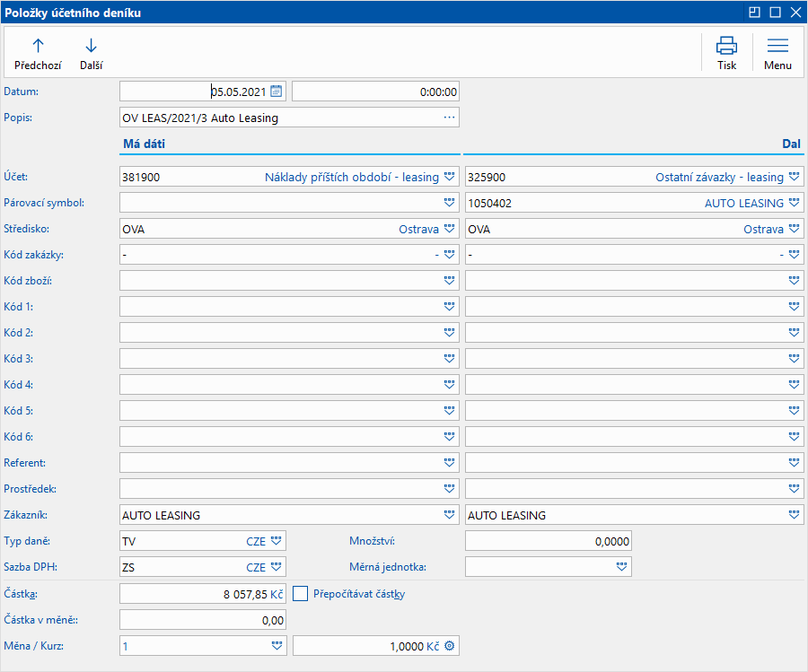
Task: Expand the Má dáti Účet 381900 dropdown
Action: pyautogui.click(x=450, y=177)
